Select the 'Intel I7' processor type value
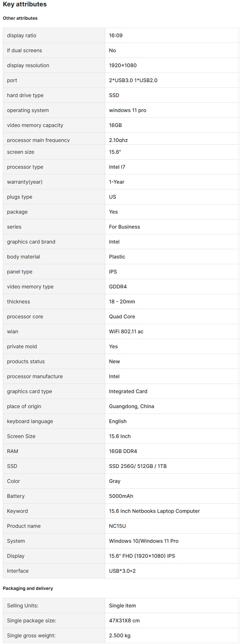Screen dimensions: 240x644 (117, 167)
